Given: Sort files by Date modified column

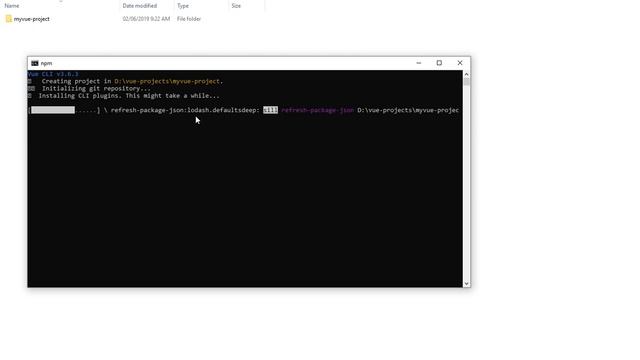Looking at the screenshot, I should coord(140,6).
